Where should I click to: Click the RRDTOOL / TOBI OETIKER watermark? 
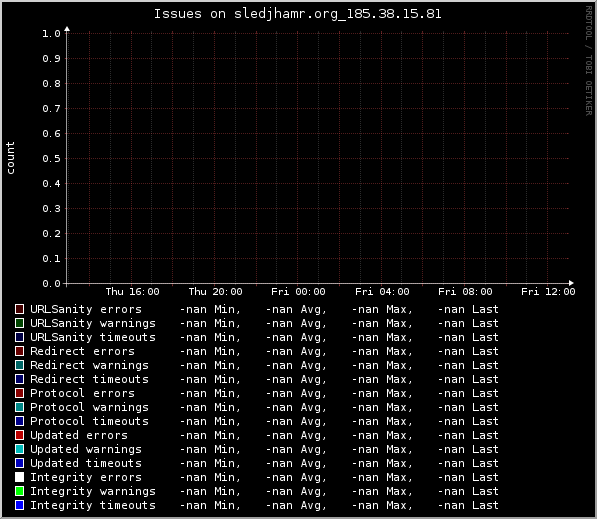[x=589, y=61]
